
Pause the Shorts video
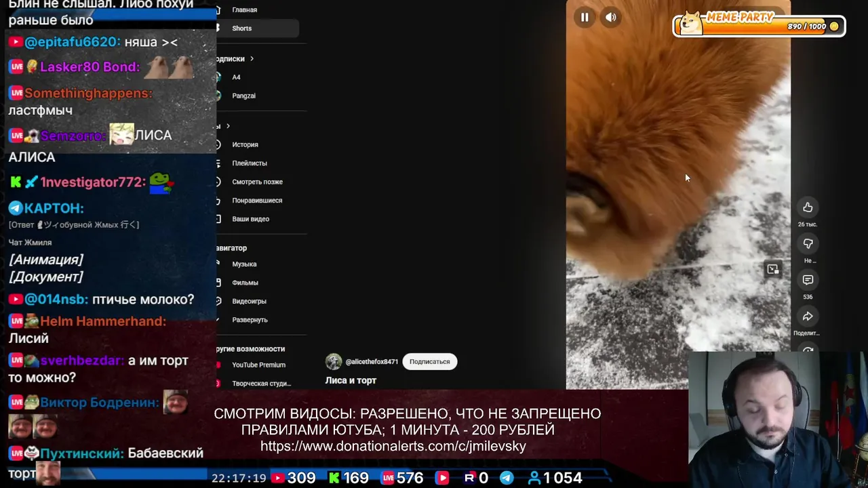coord(585,18)
